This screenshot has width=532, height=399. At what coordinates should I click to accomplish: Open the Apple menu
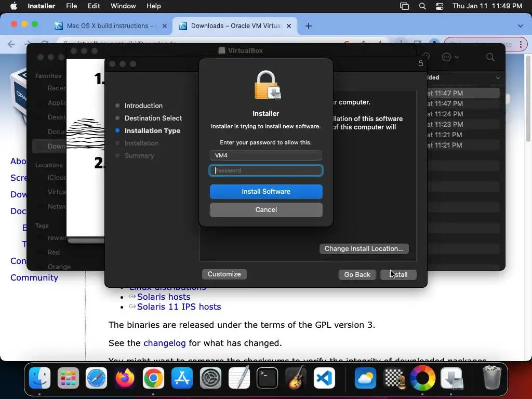pyautogui.click(x=14, y=6)
